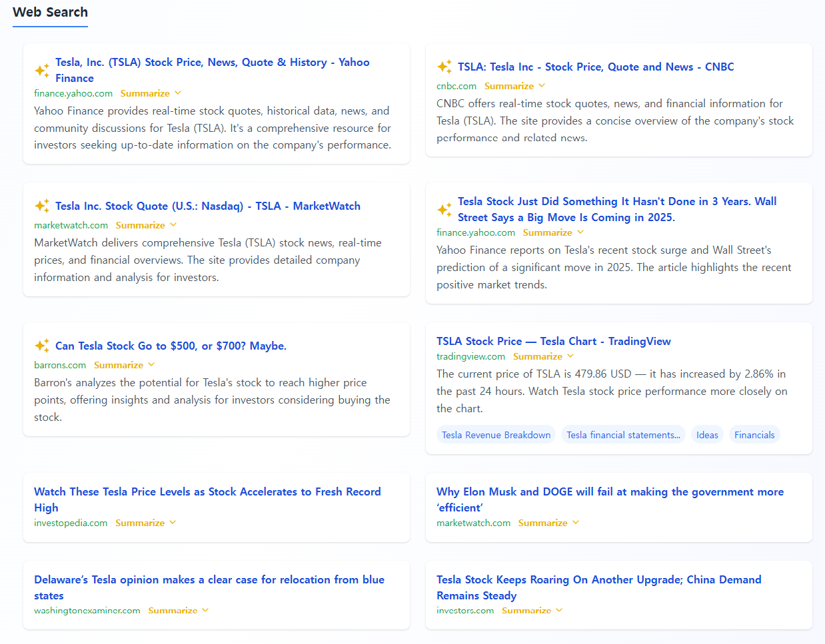Click 'Tesla financial statements...' chip
This screenshot has width=825, height=644.
(623, 435)
